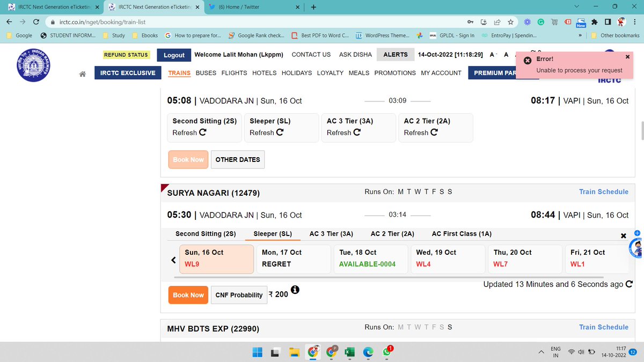Open Excel from the taskbar
644x362 pixels.
(349, 352)
